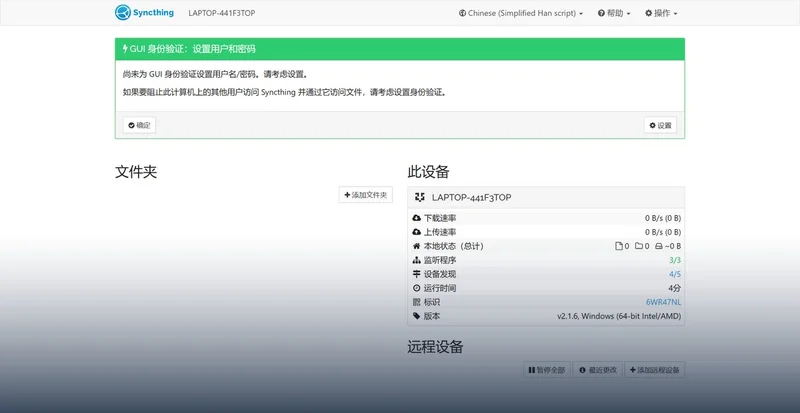This screenshot has width=800, height=413.
Task: Open the 6WR47NL device ID link
Action: (x=663, y=302)
